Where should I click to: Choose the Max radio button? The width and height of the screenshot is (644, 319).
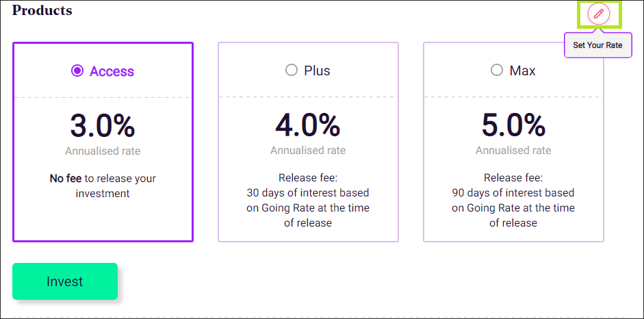[x=497, y=71]
